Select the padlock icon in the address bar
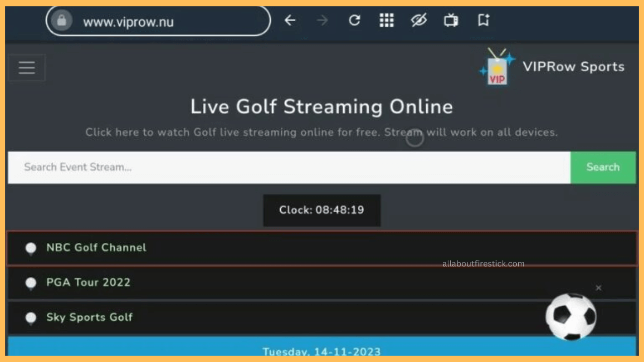 (x=61, y=21)
